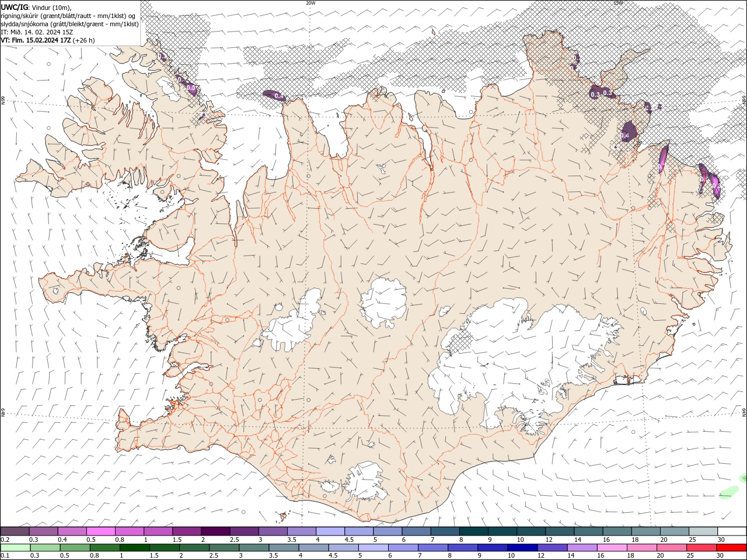Click the 'IT: Mið. 14. 02. 2024 15Z' line
Viewport: 747px width, 560px height.
(x=37, y=32)
